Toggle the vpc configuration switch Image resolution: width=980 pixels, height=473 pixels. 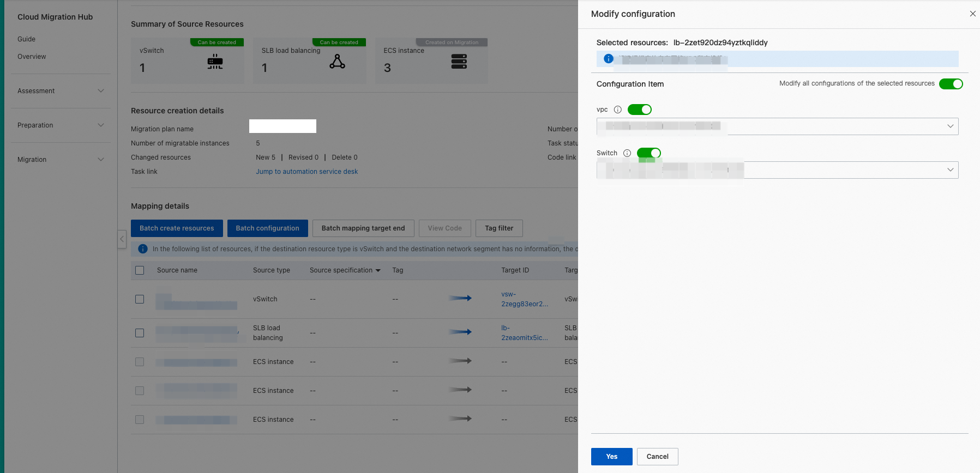pos(640,110)
